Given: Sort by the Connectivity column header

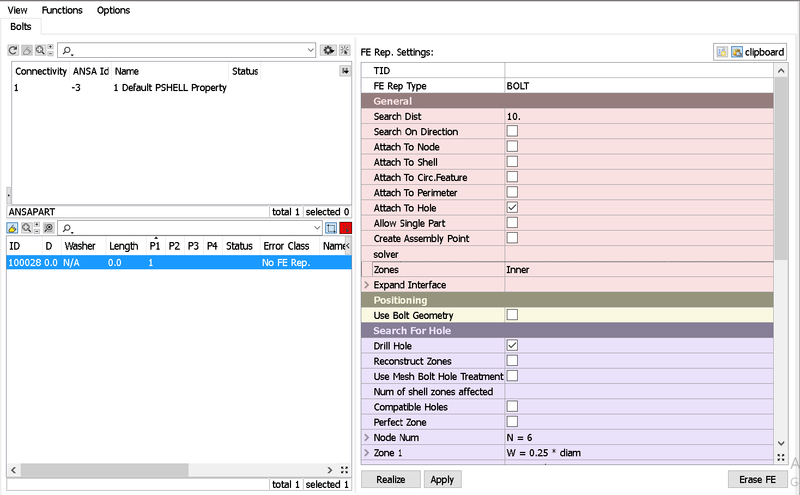Looking at the screenshot, I should tap(41, 71).
